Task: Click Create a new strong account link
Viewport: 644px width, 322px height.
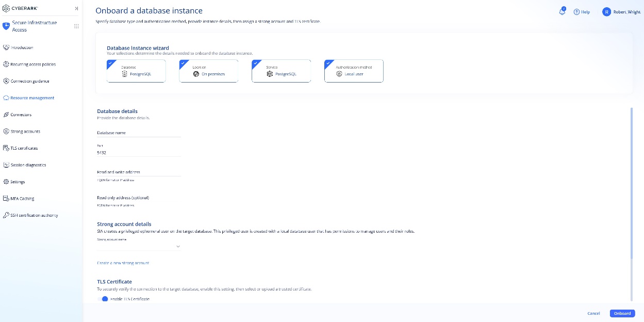Action: (123, 263)
